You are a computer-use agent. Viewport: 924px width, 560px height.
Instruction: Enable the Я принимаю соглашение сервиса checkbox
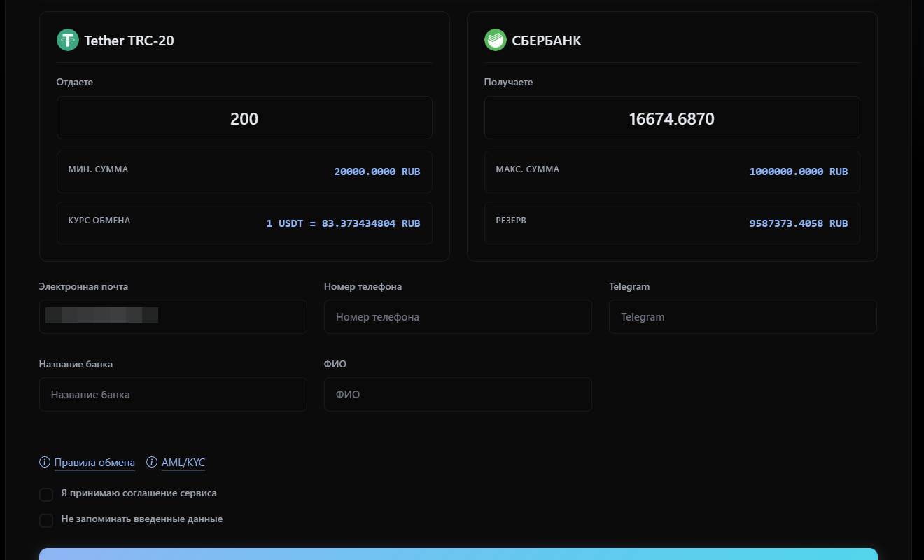[x=46, y=494]
